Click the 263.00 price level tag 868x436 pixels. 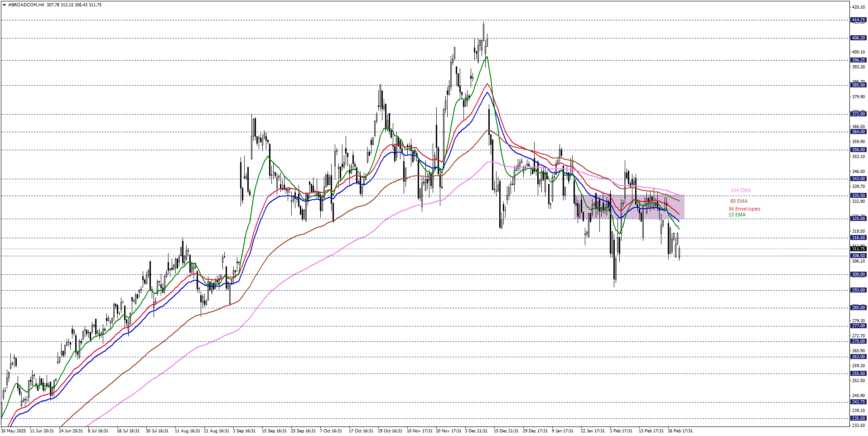click(x=858, y=357)
